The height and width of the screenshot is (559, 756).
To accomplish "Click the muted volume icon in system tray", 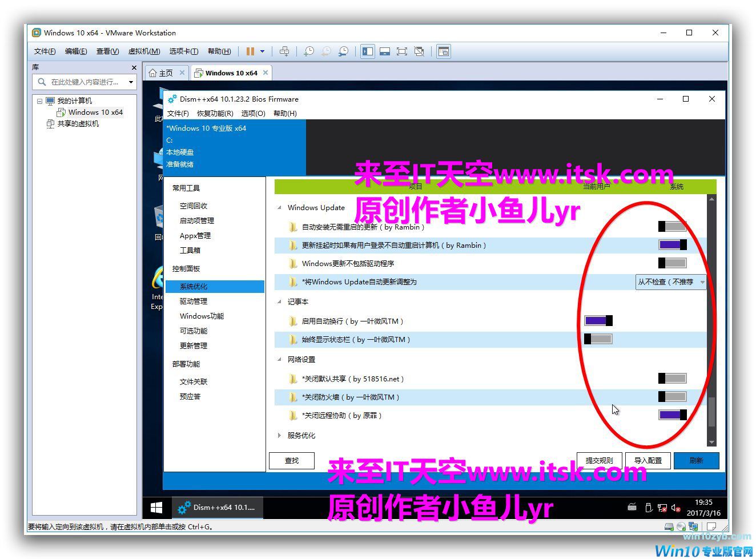I will (676, 507).
